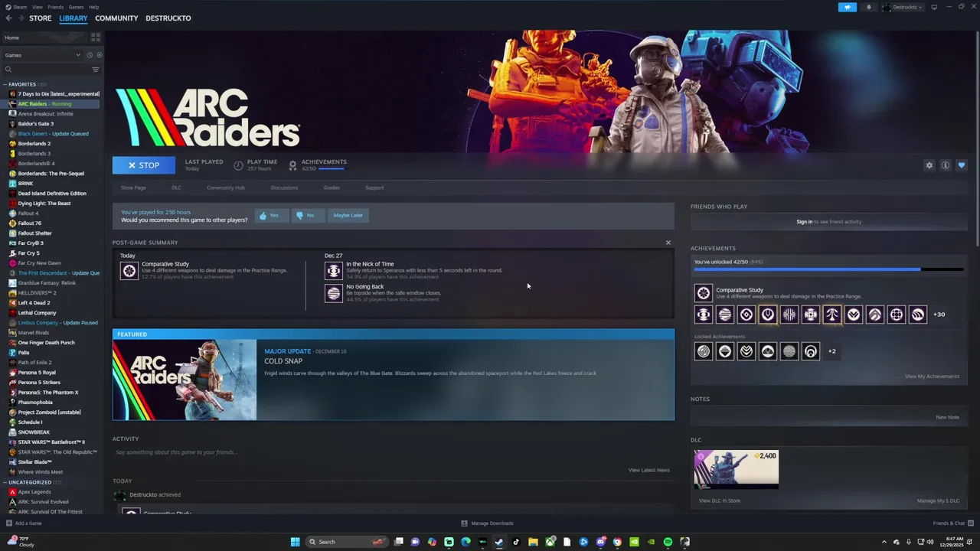Viewport: 980px width, 551px height.
Task: Open Spotify from the taskbar
Action: click(668, 542)
